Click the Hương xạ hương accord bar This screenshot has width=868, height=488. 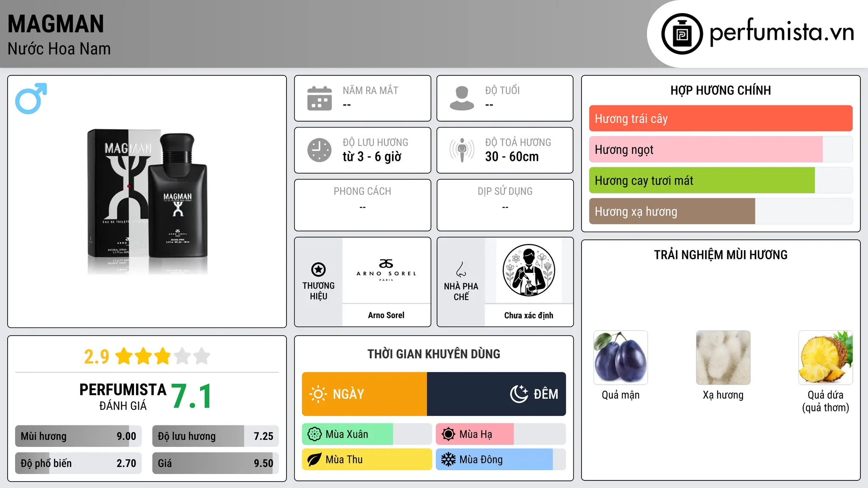(x=721, y=211)
